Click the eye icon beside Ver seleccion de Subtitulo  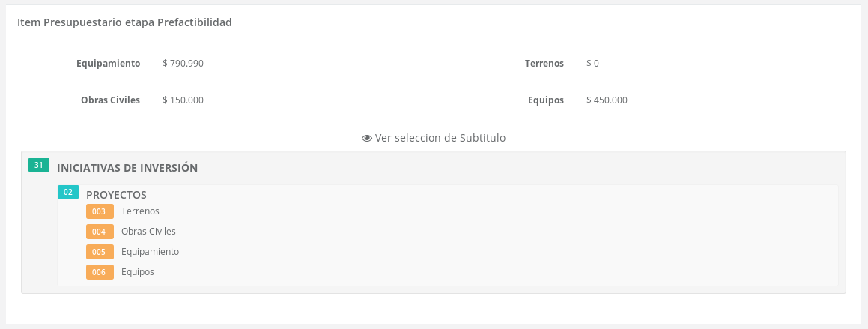click(367, 139)
